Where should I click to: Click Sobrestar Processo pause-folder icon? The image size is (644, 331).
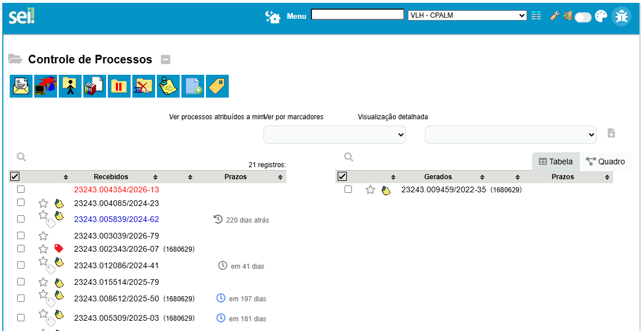[x=119, y=86]
